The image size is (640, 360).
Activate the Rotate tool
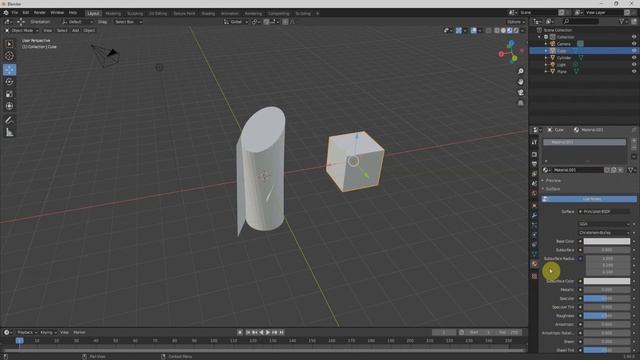tap(9, 82)
